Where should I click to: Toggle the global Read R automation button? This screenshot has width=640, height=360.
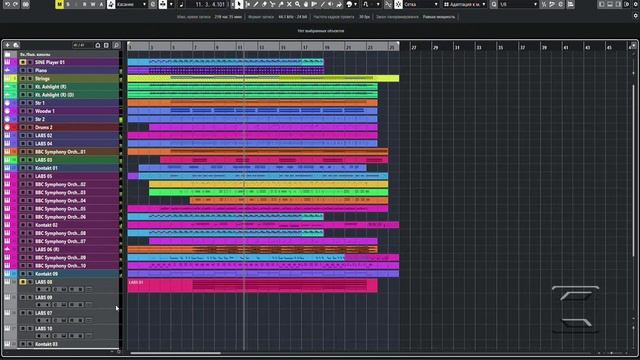[x=84, y=4]
